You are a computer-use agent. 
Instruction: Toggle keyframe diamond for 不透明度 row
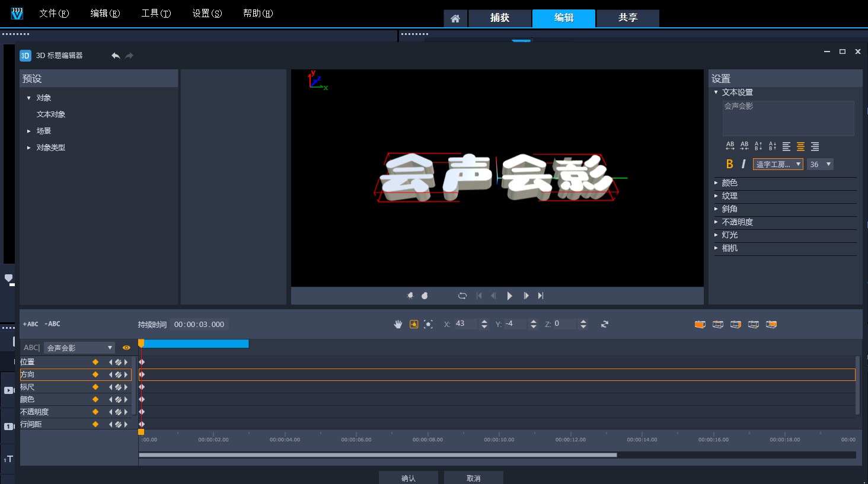click(95, 412)
